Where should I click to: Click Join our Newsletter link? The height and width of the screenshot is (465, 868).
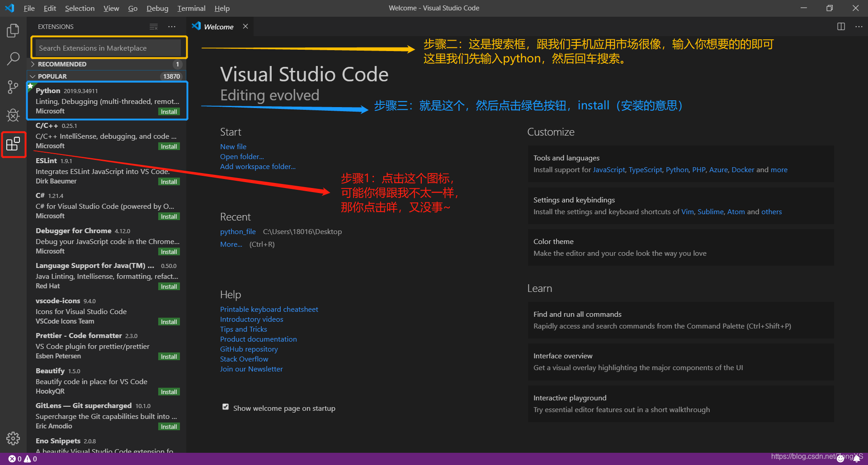251,369
